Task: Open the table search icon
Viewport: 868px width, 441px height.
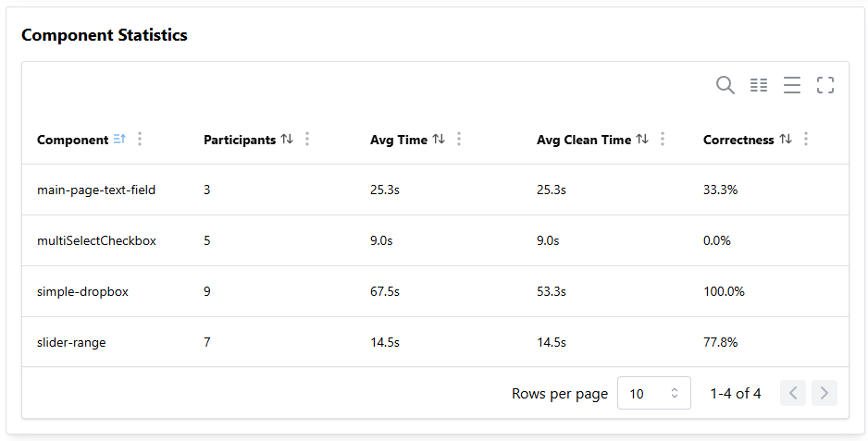Action: (725, 85)
